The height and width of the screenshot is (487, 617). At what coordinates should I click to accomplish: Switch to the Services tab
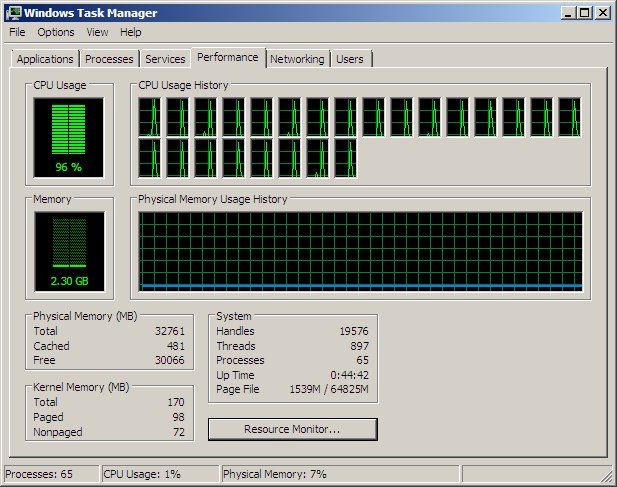click(x=165, y=59)
